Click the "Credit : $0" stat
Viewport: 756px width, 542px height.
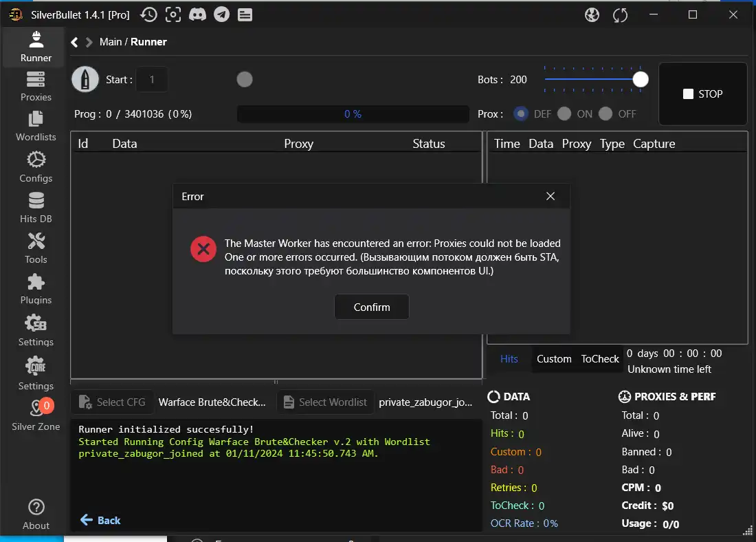click(x=647, y=506)
